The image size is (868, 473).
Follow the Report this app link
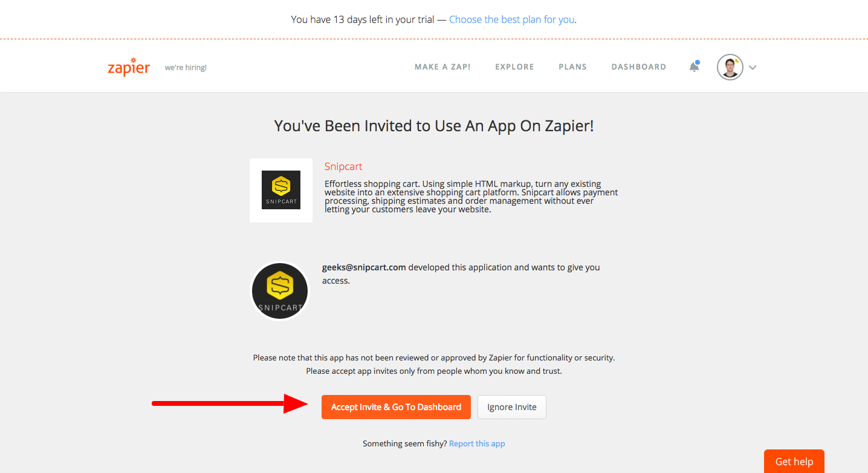tap(477, 443)
